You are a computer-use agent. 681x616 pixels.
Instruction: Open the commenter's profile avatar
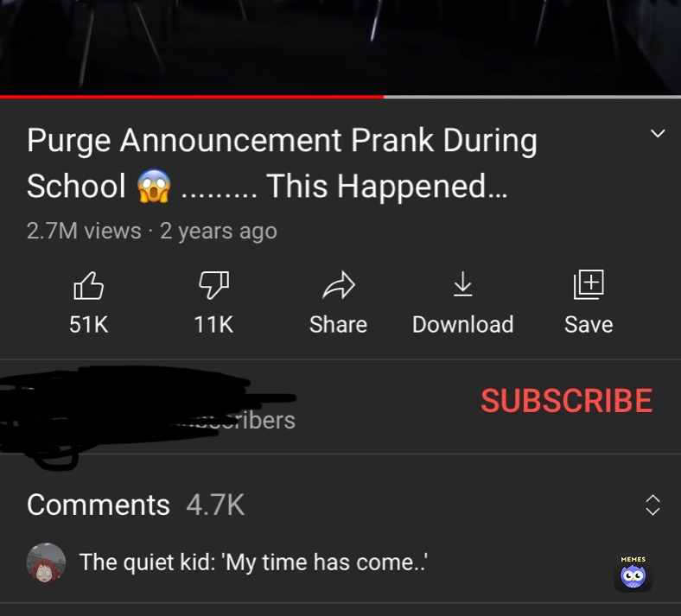pos(46,562)
